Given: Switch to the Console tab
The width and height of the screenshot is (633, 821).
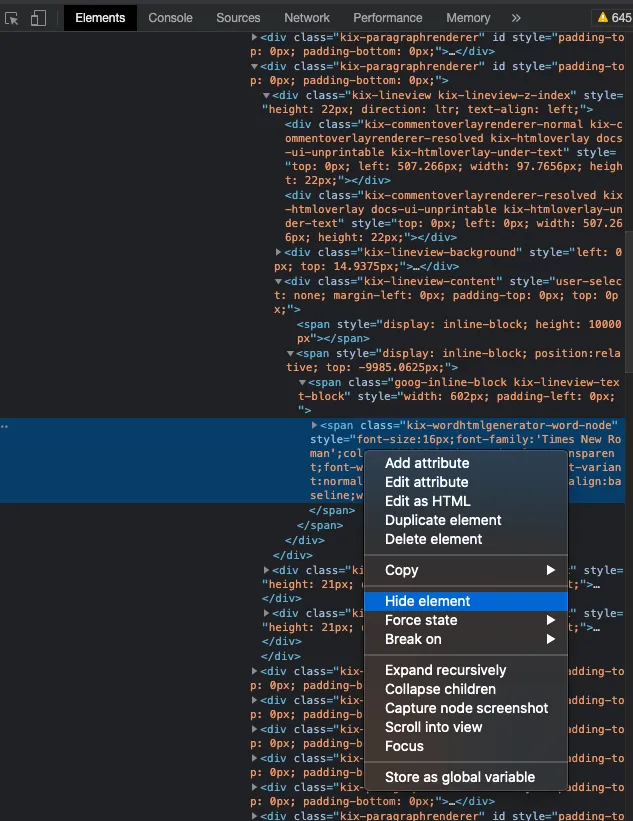Looking at the screenshot, I should [x=171, y=18].
